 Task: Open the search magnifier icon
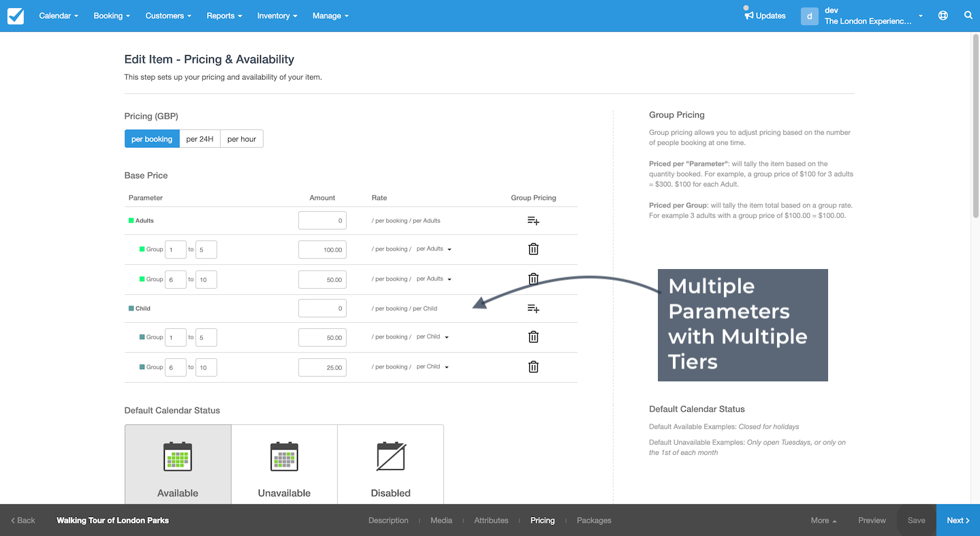tap(968, 16)
